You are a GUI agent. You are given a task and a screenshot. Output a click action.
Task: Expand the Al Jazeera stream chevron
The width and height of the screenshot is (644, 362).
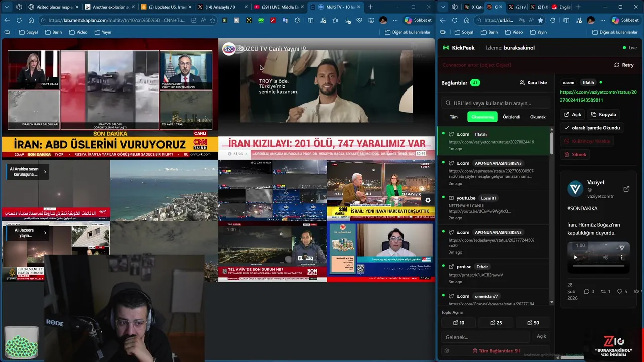click(x=45, y=233)
